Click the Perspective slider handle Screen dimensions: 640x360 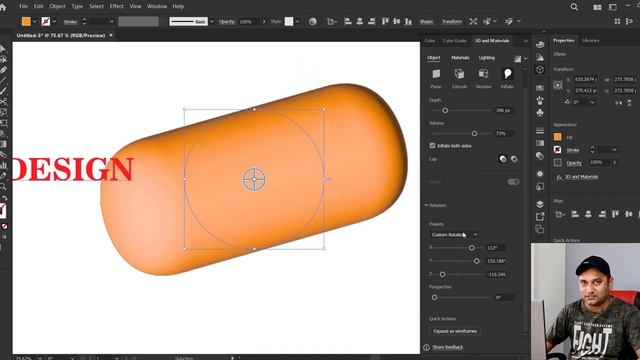click(434, 298)
